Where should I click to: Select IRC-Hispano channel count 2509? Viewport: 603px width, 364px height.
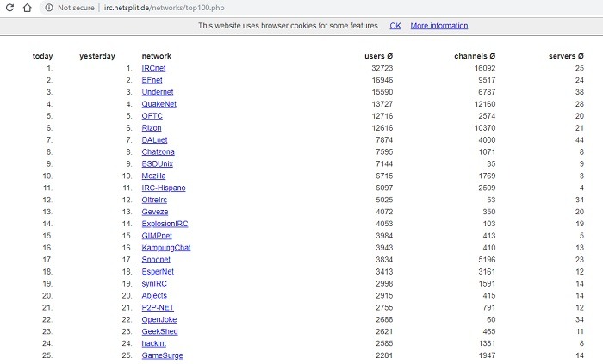pyautogui.click(x=487, y=188)
